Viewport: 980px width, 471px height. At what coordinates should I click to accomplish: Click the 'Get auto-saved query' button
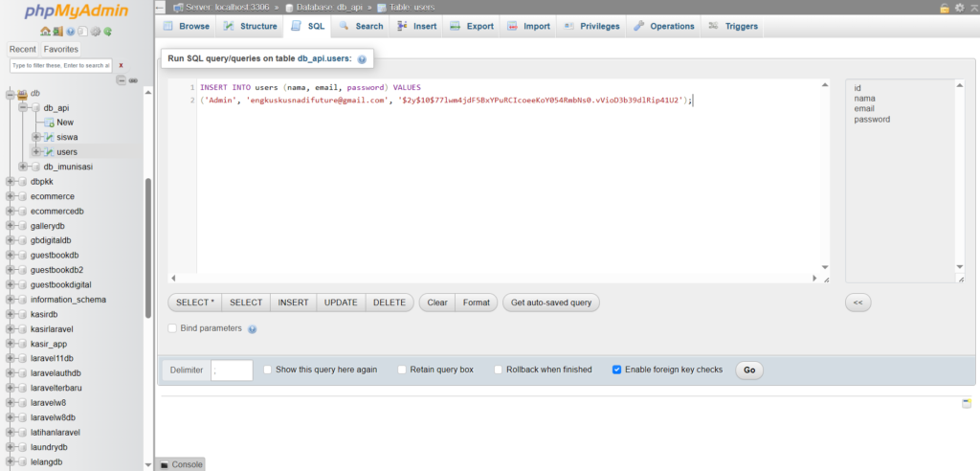[x=552, y=303]
